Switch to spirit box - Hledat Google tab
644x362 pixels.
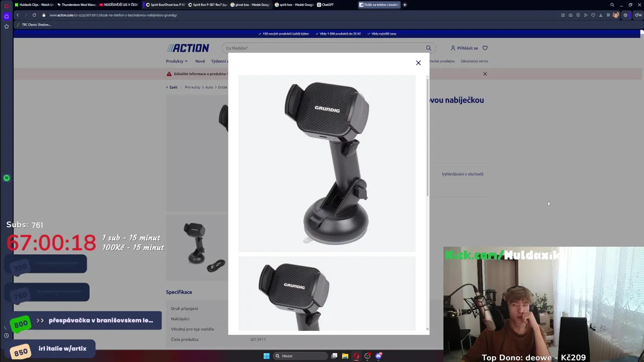click(294, 5)
